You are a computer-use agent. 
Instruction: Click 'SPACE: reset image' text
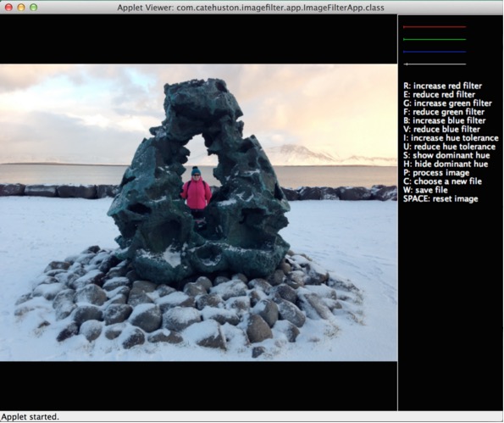pos(440,199)
